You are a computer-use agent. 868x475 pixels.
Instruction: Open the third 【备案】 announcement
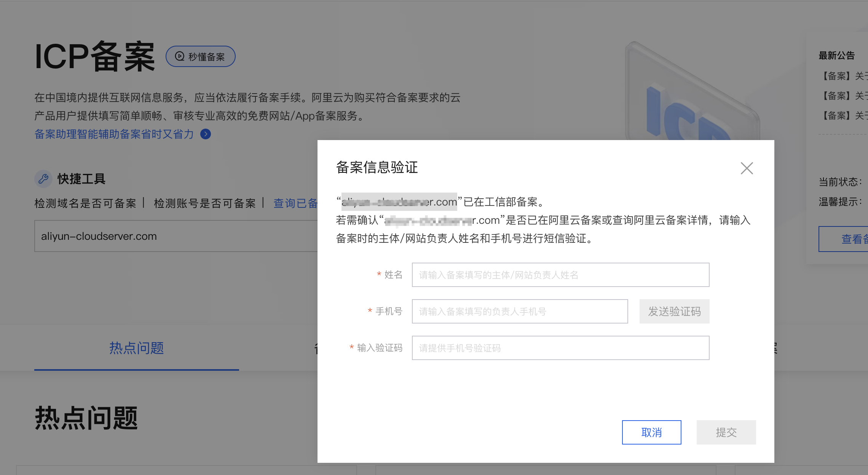[x=843, y=116]
